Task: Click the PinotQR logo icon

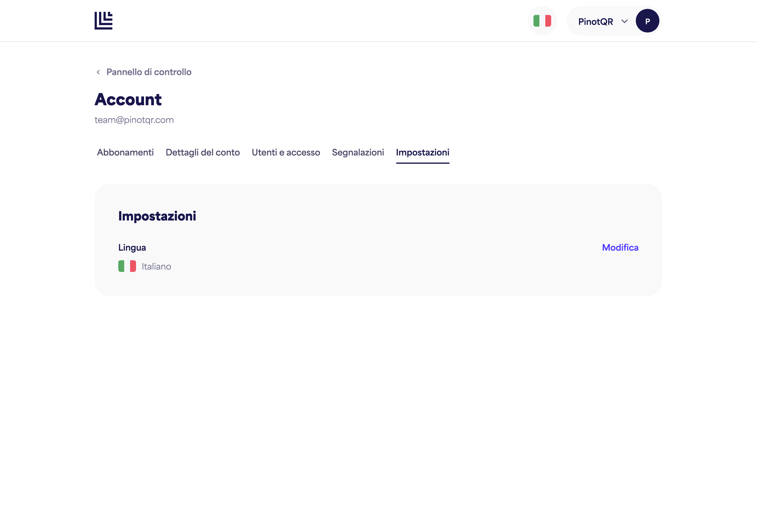Action: coord(103,21)
